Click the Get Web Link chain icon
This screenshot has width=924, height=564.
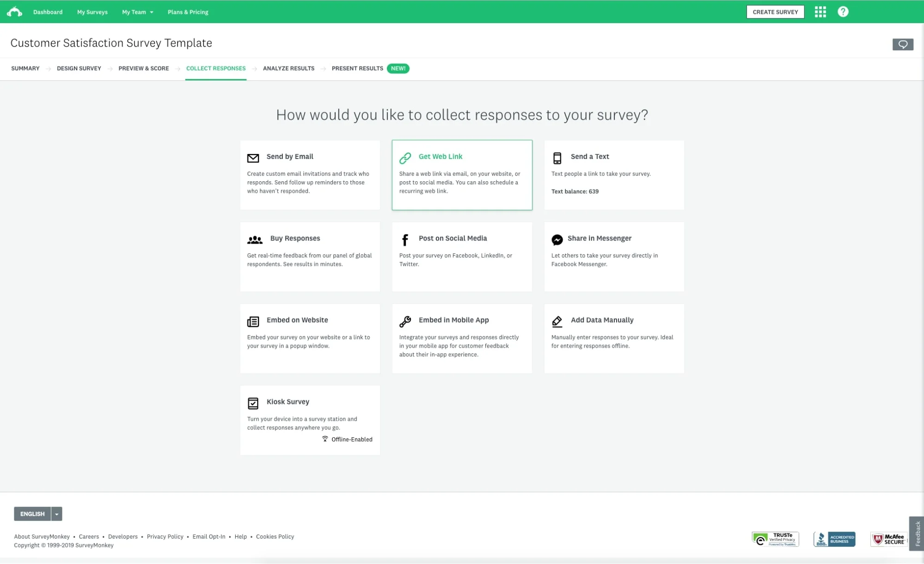click(x=405, y=158)
